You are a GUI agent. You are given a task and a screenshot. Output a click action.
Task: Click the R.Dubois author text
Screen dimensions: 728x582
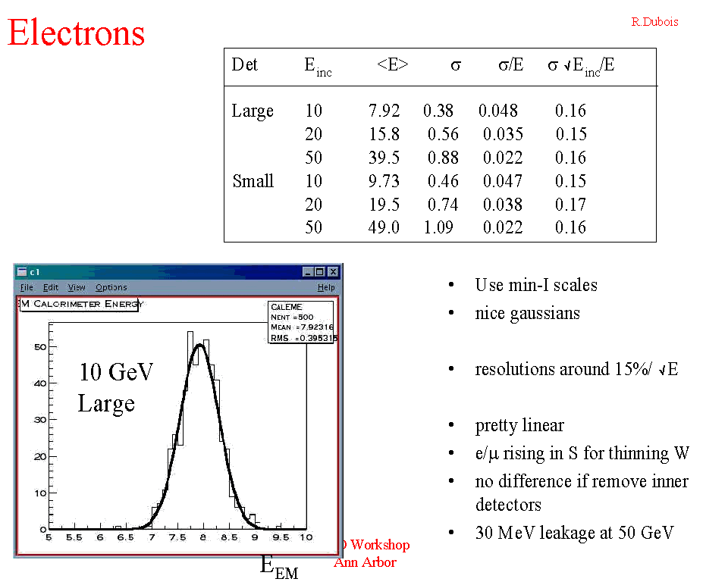(x=654, y=22)
